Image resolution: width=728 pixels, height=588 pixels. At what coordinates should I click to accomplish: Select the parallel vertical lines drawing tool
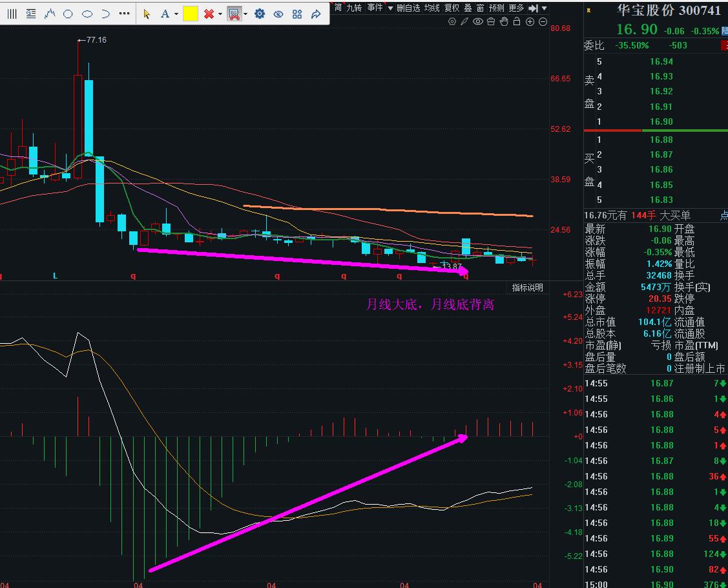[x=12, y=14]
